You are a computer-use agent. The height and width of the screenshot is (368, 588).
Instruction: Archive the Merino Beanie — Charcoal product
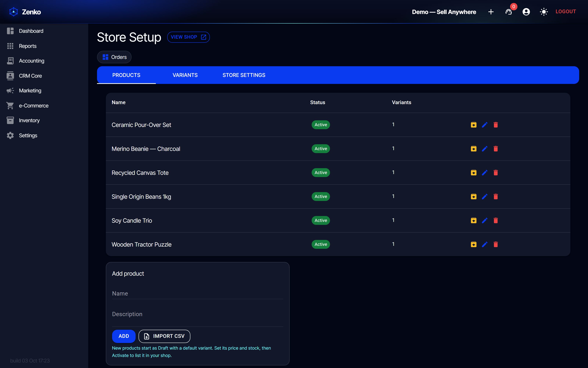tap(474, 149)
